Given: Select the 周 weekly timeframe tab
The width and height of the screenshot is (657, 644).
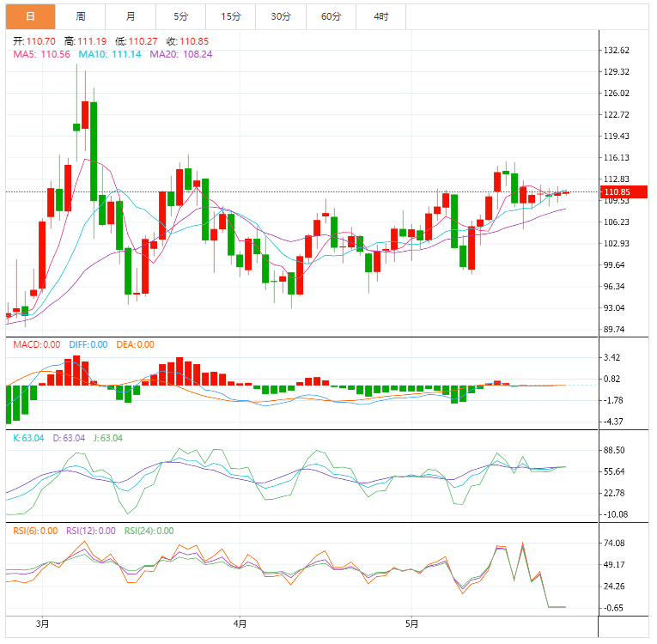Looking at the screenshot, I should (81, 16).
